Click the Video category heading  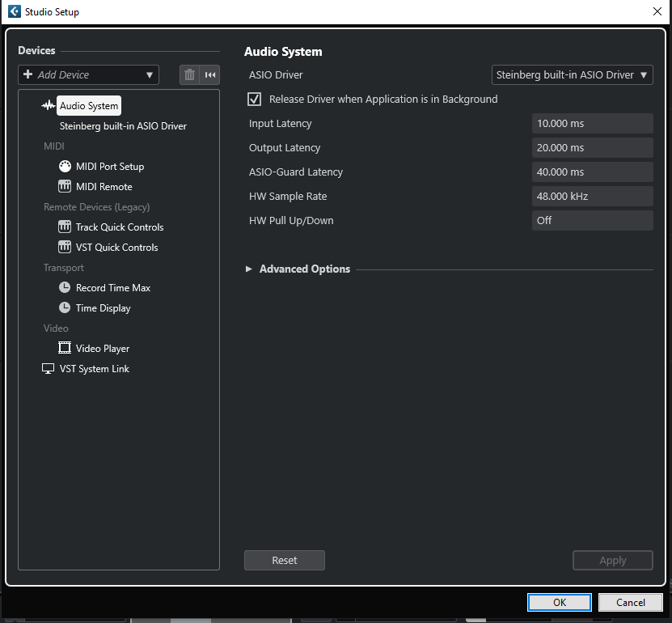click(x=56, y=328)
